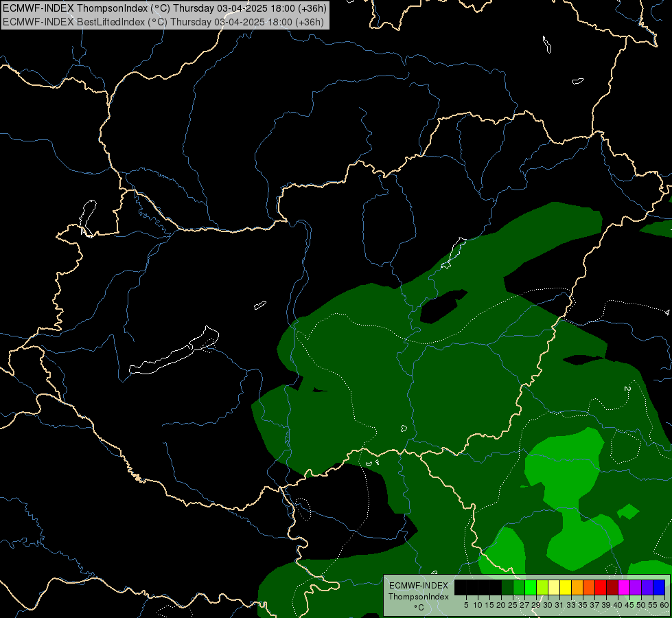Image resolution: width=672 pixels, height=618 pixels.
Task: Click legend scale value 20
Action: pos(501,605)
